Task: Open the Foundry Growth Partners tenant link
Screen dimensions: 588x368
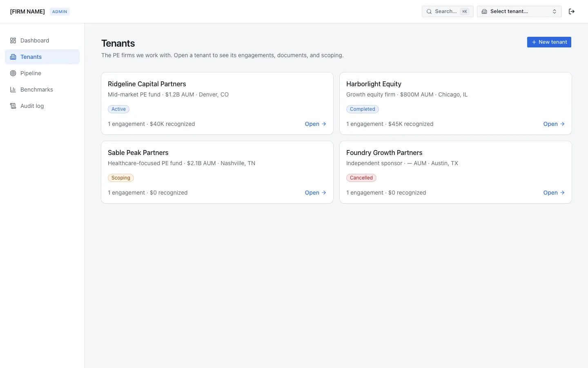Action: [x=554, y=193]
